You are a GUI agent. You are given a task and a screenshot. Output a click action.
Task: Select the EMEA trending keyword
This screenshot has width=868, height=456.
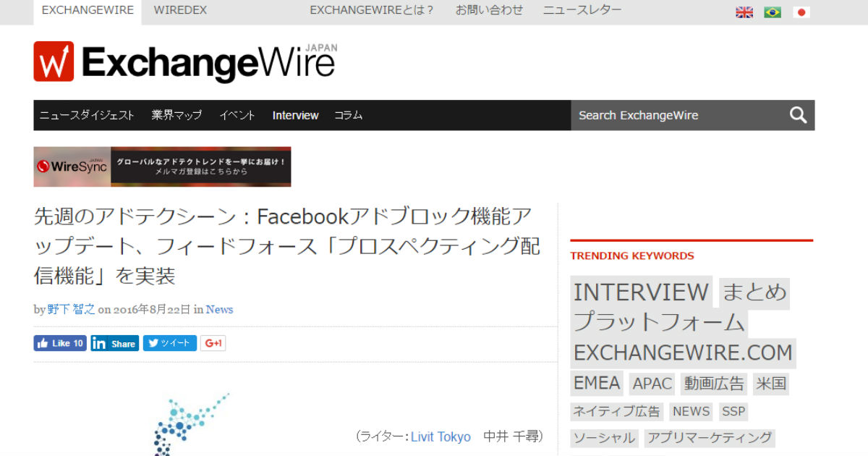click(597, 383)
